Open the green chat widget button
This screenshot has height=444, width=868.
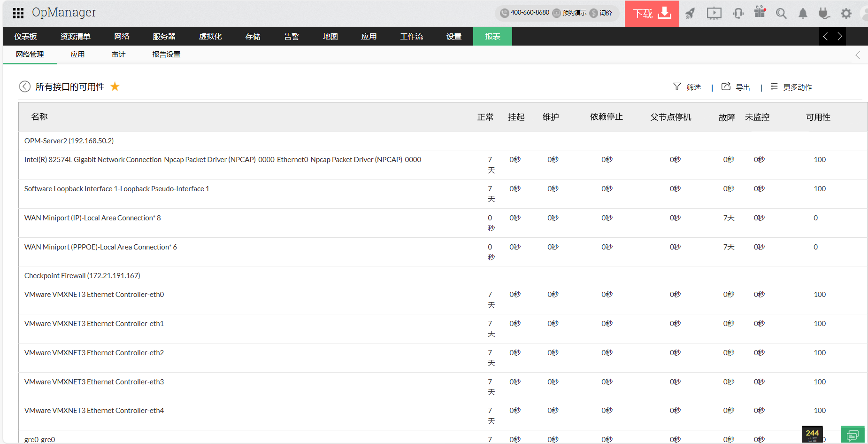point(852,435)
